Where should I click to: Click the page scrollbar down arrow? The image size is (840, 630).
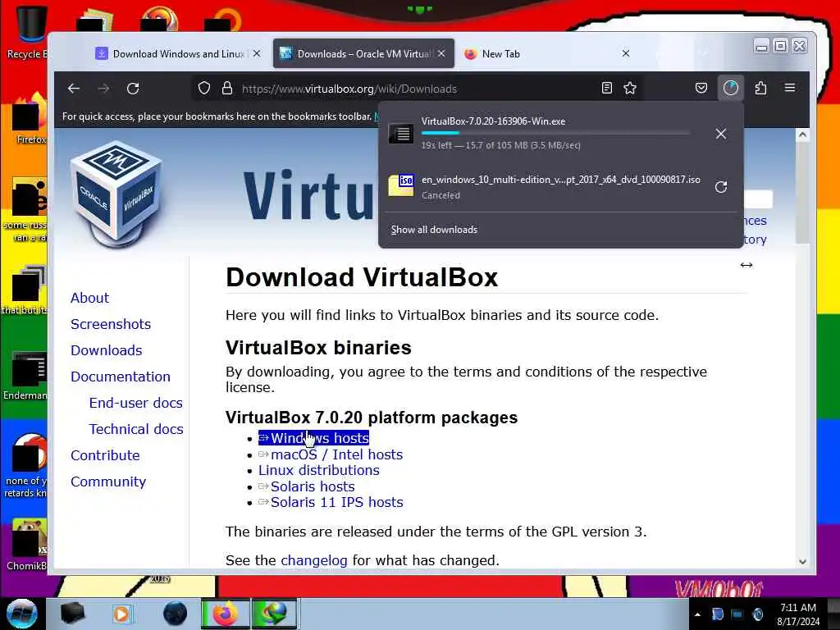pyautogui.click(x=802, y=561)
